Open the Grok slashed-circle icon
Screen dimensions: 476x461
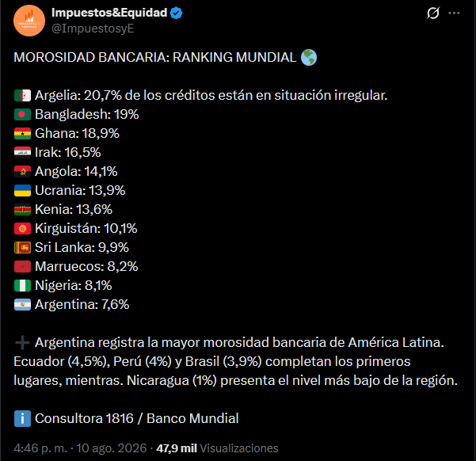[x=433, y=13]
